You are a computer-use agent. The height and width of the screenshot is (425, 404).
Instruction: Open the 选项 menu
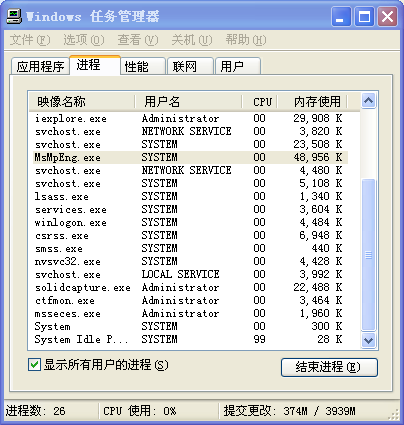[x=84, y=40]
